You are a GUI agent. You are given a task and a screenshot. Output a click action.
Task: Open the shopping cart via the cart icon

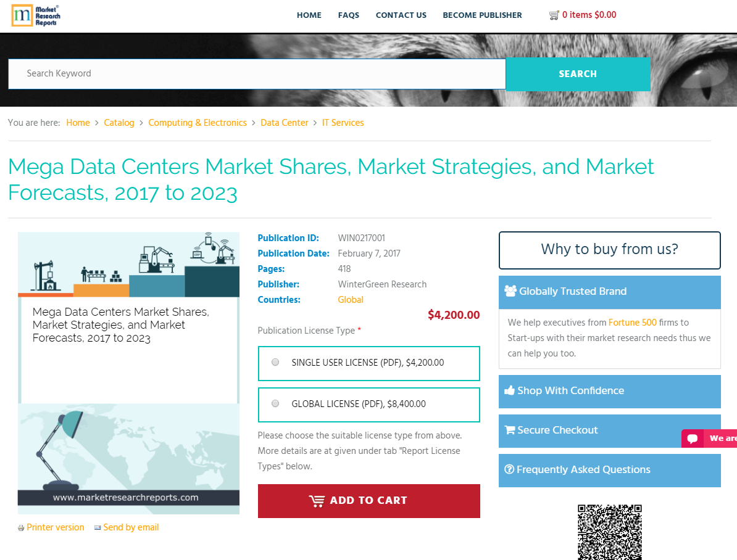pyautogui.click(x=554, y=14)
